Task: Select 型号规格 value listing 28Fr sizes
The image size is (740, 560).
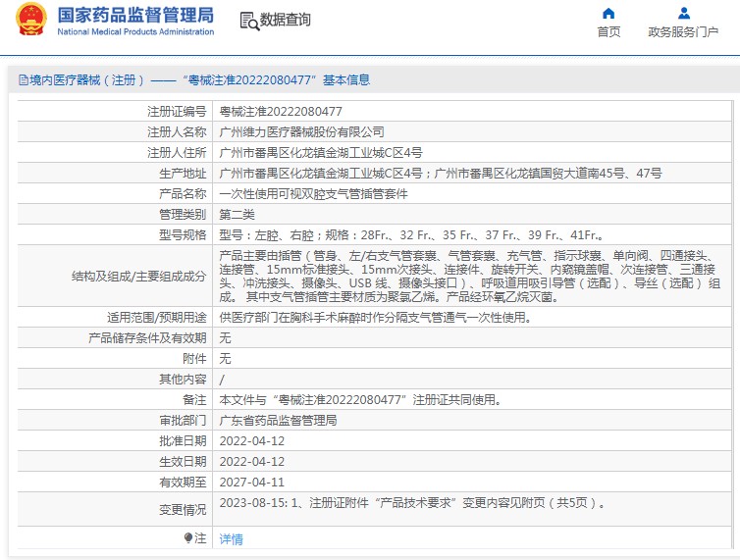Action: point(411,235)
